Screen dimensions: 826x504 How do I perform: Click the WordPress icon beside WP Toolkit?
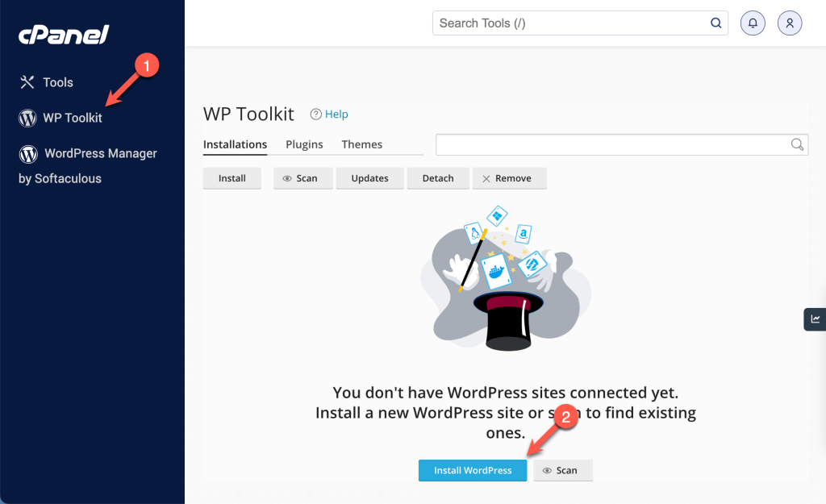pyautogui.click(x=27, y=118)
